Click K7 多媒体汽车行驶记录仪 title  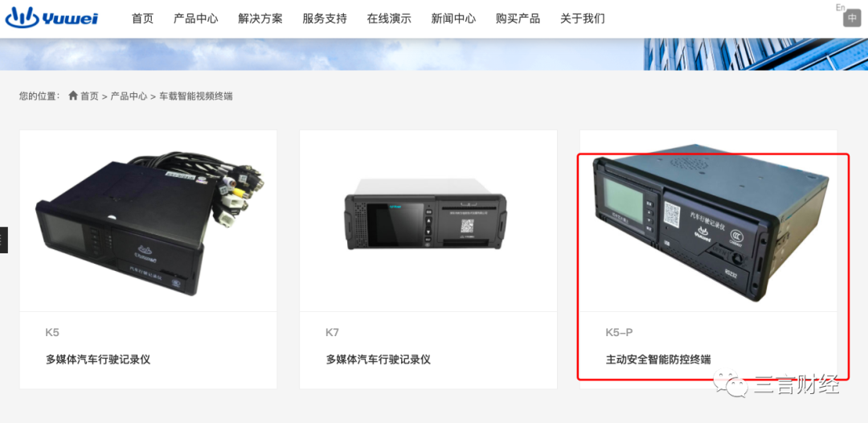point(378,360)
